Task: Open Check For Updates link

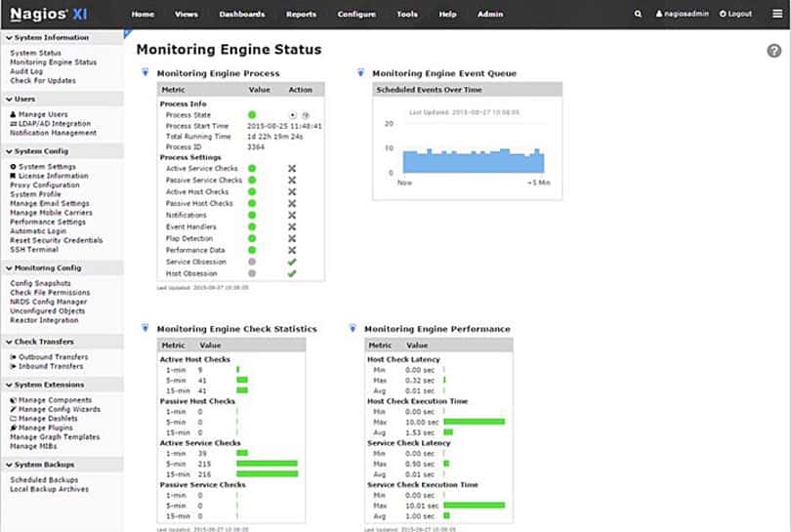Action: coord(43,80)
